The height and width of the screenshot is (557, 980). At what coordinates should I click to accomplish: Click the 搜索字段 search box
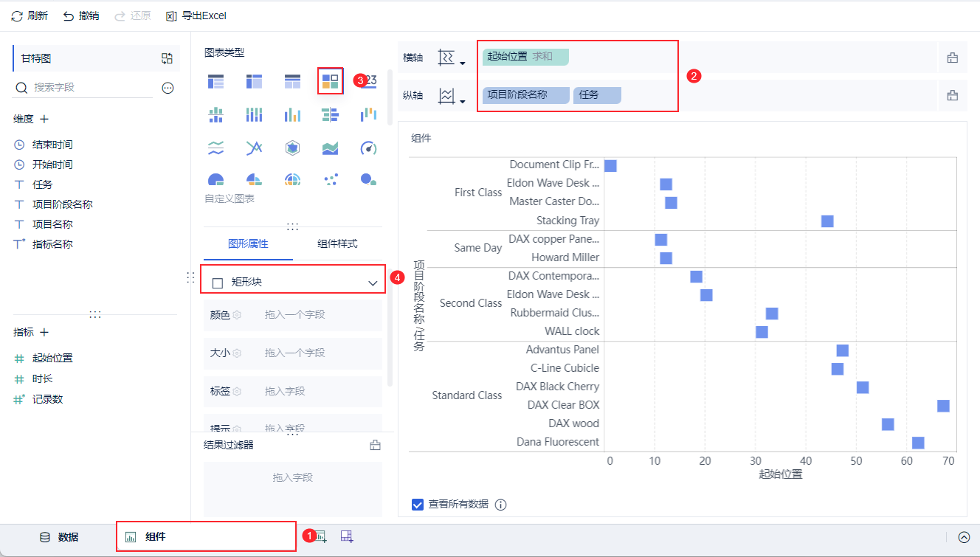83,88
